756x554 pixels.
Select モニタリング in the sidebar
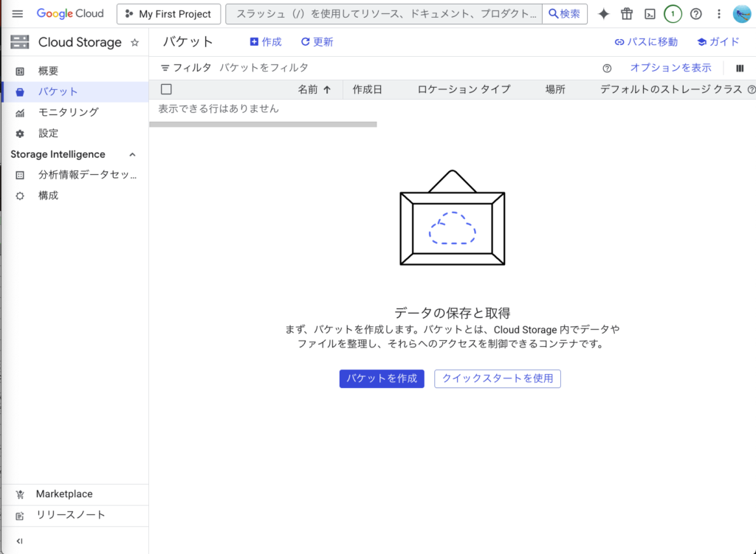tap(68, 112)
